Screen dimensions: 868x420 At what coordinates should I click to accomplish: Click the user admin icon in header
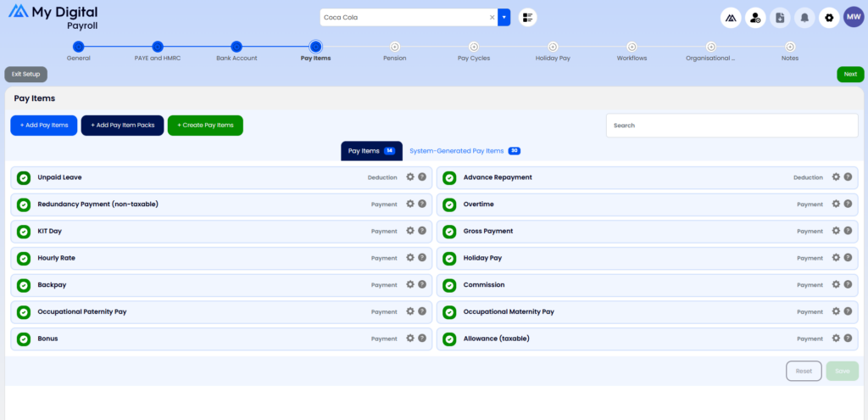(x=755, y=17)
